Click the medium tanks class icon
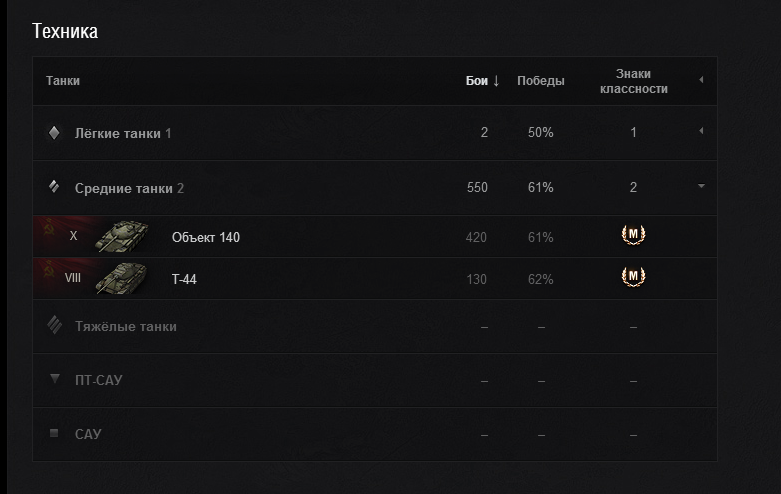The height and width of the screenshot is (494, 781). [54, 187]
